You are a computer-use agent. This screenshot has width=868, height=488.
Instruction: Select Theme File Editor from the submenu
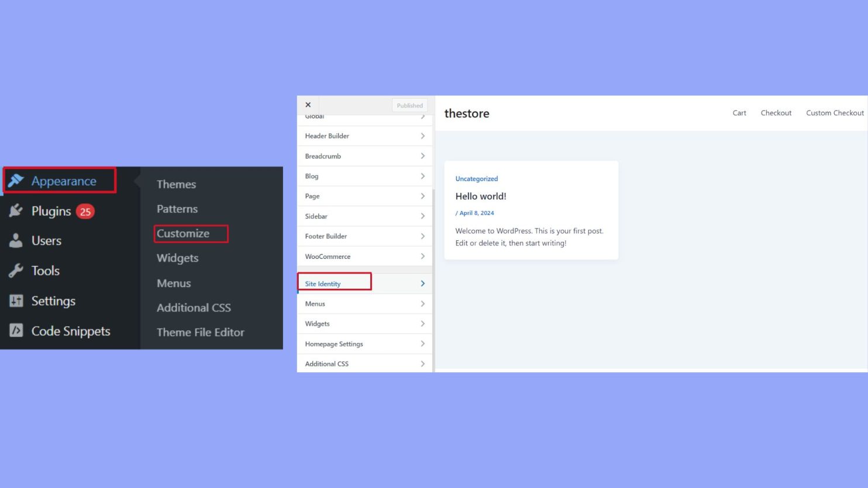click(200, 332)
